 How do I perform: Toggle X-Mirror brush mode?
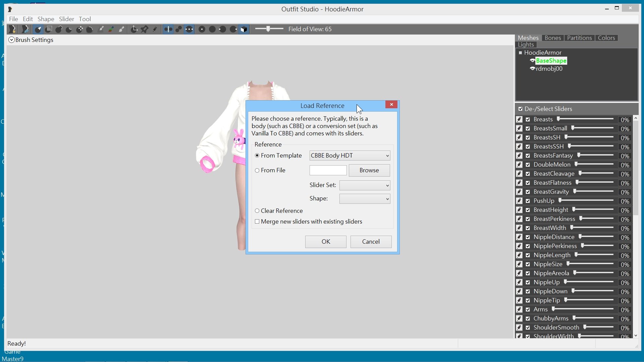coord(168,29)
